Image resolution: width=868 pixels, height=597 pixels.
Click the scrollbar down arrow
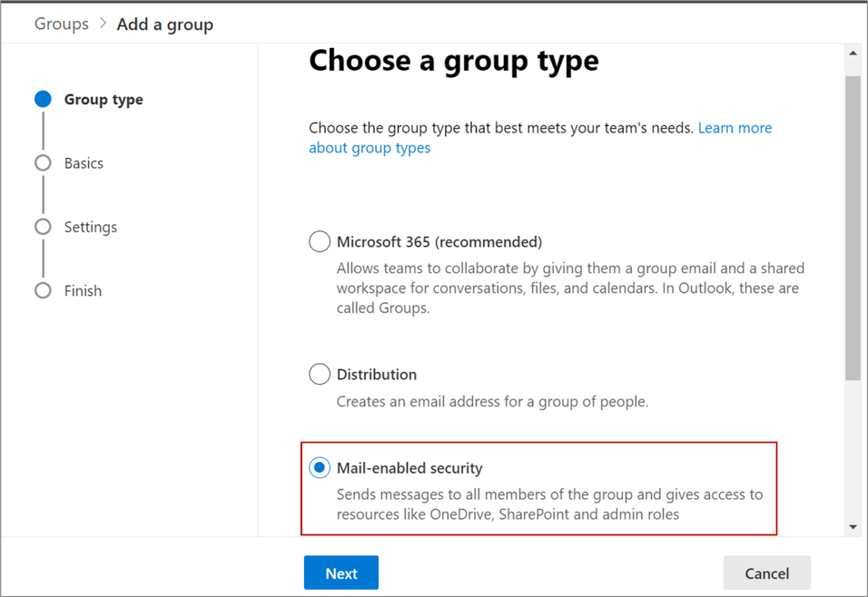tap(853, 524)
